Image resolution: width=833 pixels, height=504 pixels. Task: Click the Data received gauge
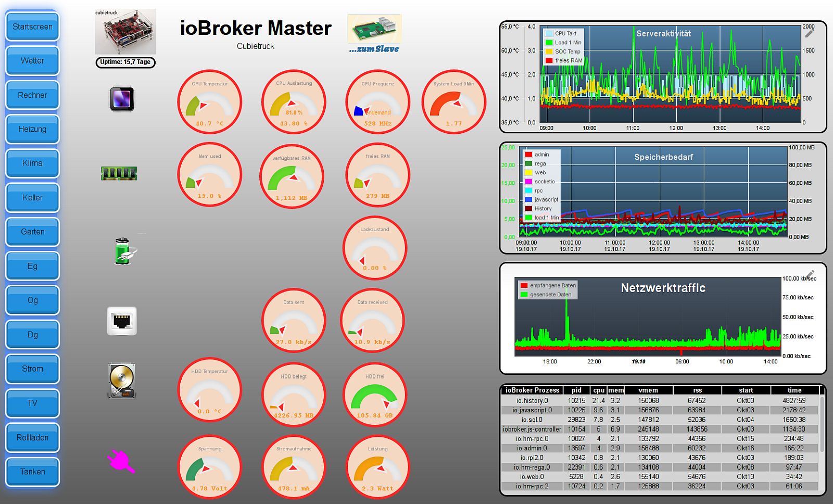click(372, 320)
